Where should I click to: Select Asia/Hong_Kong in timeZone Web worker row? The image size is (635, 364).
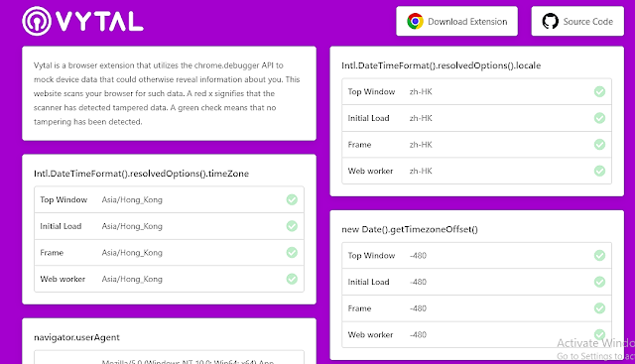click(x=132, y=279)
